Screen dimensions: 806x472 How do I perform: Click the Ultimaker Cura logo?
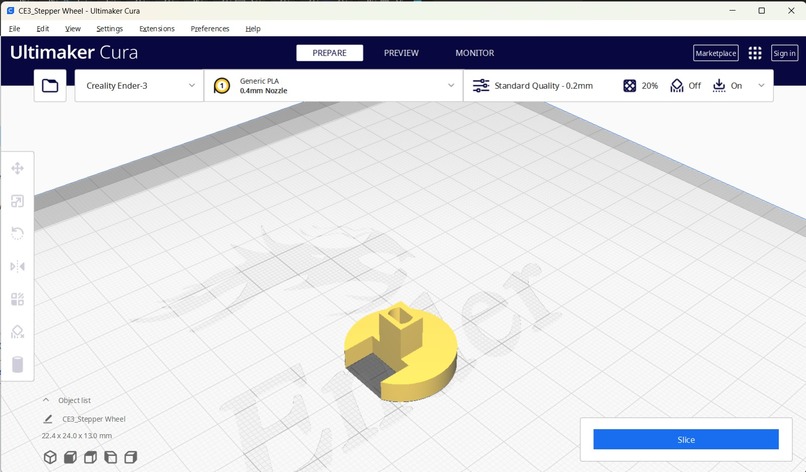pyautogui.click(x=74, y=52)
